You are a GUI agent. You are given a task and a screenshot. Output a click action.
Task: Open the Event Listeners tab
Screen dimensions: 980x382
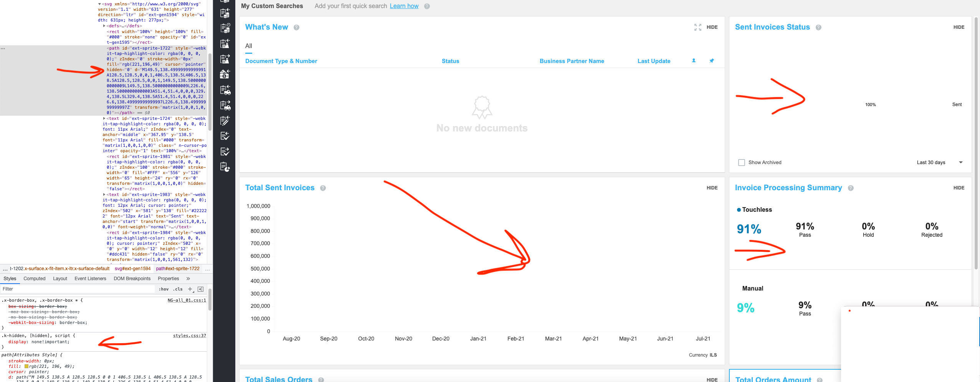click(90, 278)
